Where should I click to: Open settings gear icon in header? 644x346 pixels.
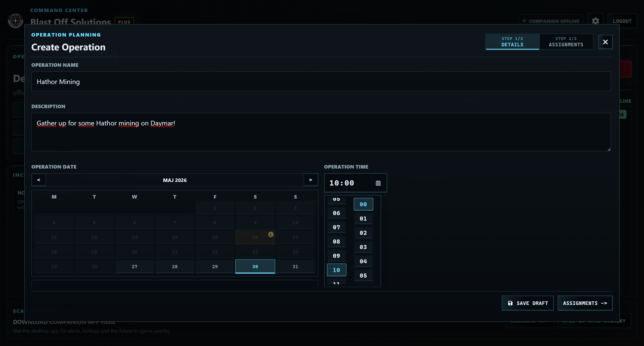[x=595, y=21]
